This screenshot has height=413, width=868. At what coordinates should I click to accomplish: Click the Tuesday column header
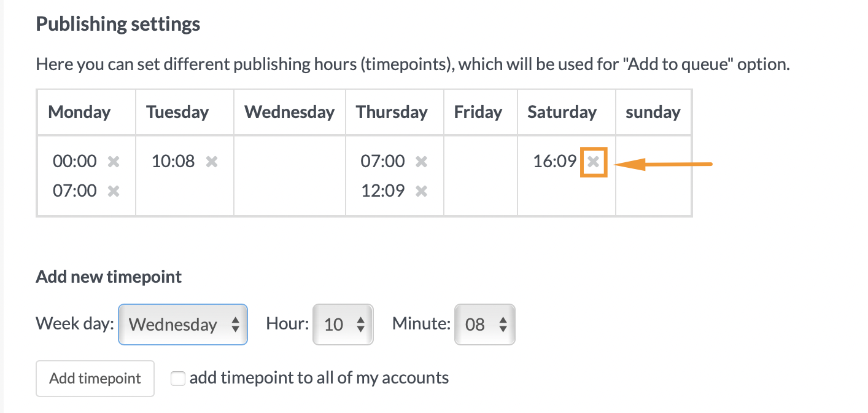(177, 112)
